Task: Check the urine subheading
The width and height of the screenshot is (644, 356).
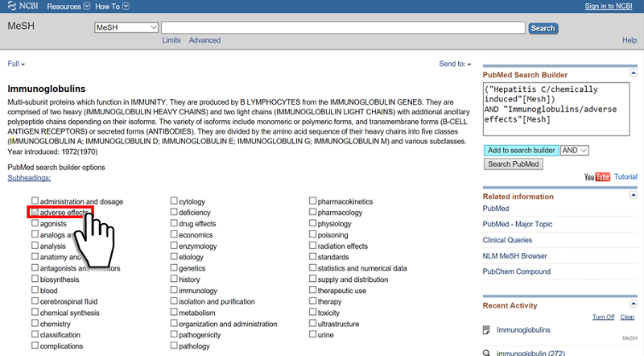Action: (x=312, y=334)
